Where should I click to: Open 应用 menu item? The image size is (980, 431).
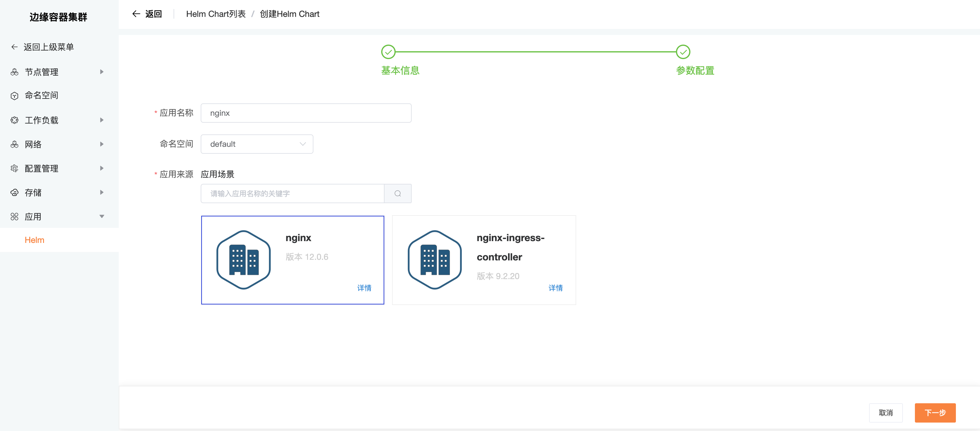click(x=59, y=216)
